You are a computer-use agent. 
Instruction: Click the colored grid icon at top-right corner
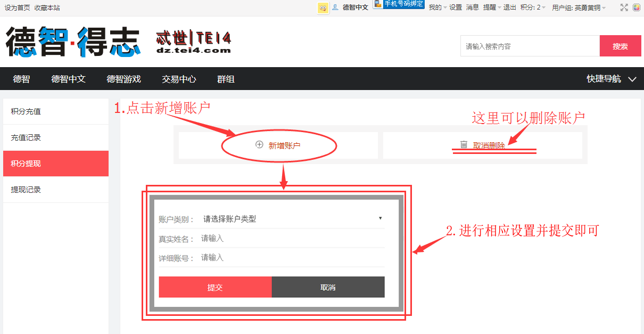coord(637,7)
